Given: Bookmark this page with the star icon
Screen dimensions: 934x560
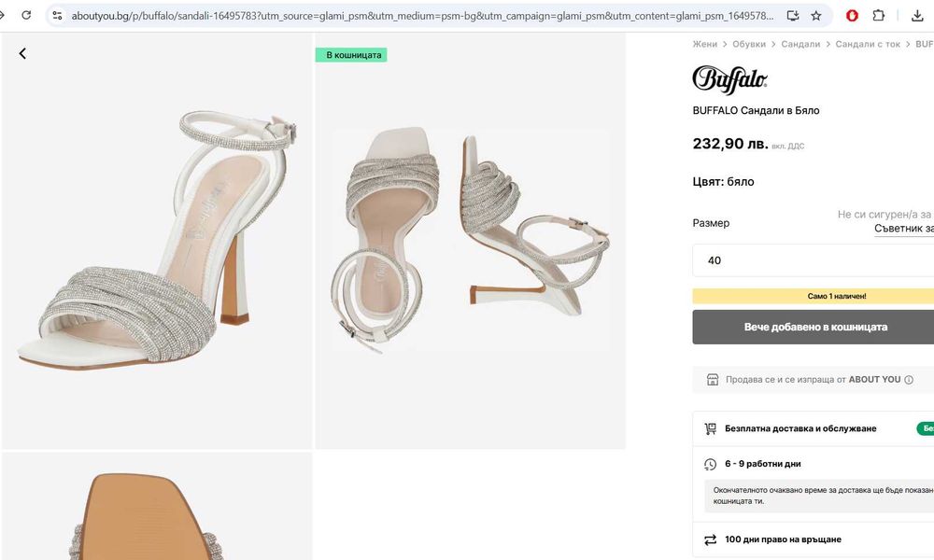Looking at the screenshot, I should pyautogui.click(x=816, y=16).
